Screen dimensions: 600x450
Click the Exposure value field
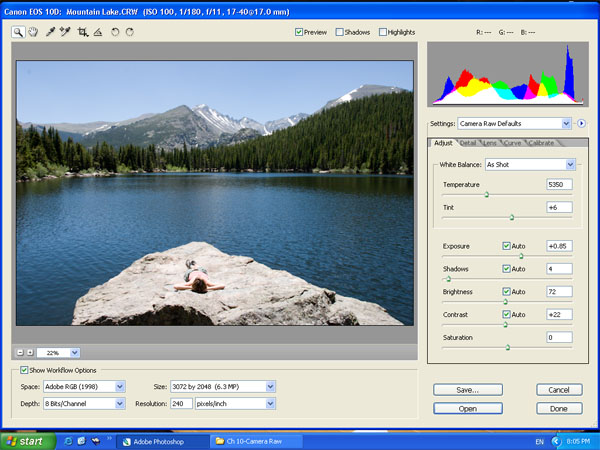pos(559,246)
